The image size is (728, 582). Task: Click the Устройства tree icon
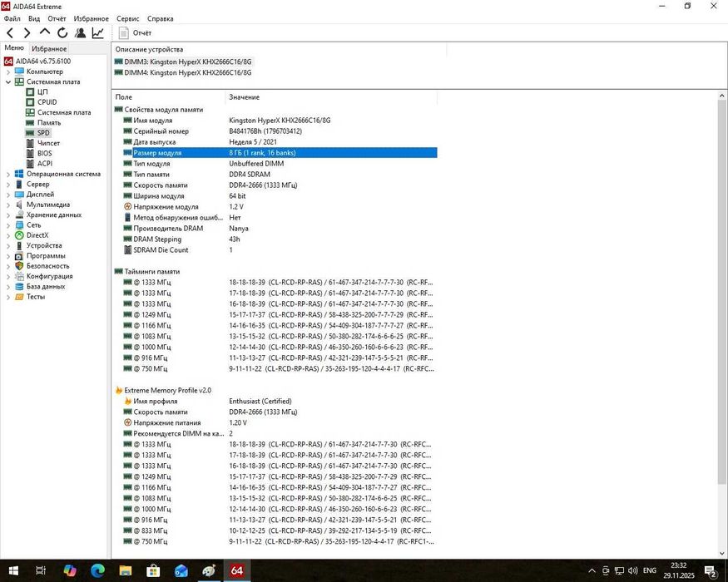pos(19,245)
